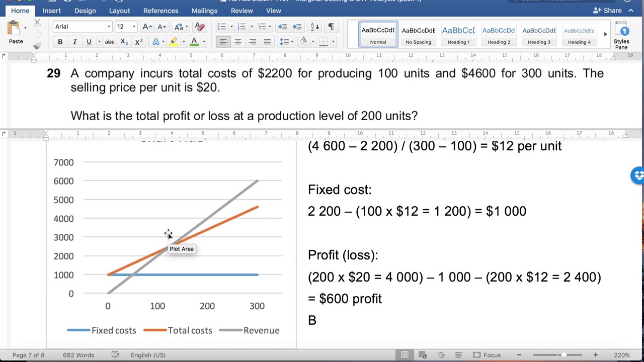Decrease font size with the smaller A

coord(162,27)
